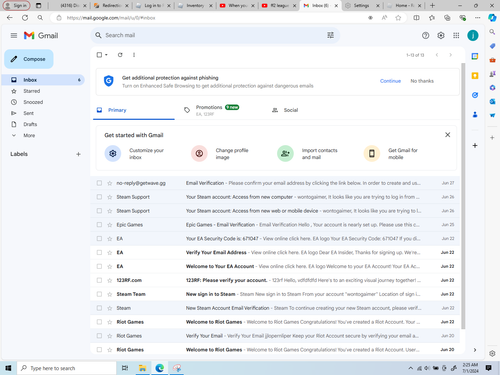Go to newer messages arrow
500x375 pixels.
click(x=437, y=55)
